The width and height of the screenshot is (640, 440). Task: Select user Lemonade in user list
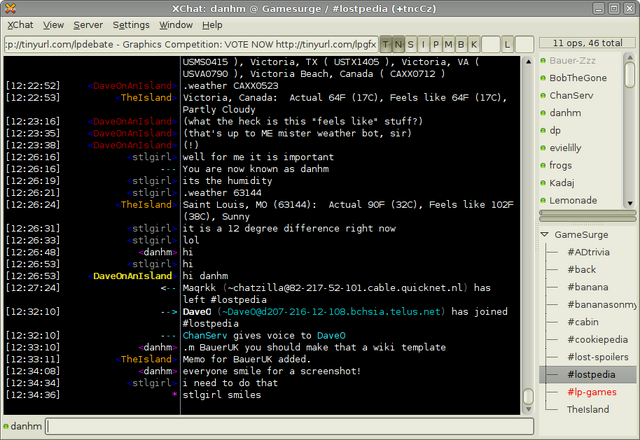click(x=573, y=200)
